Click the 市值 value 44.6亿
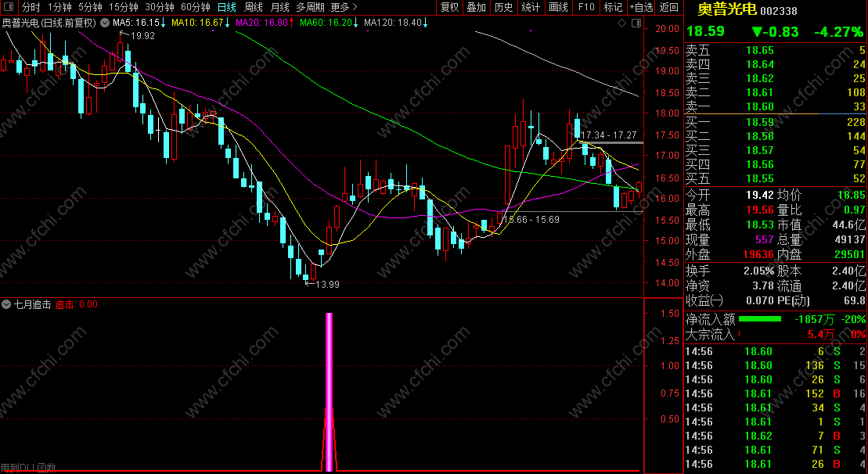Image resolution: width=868 pixels, height=474 pixels. 847,224
